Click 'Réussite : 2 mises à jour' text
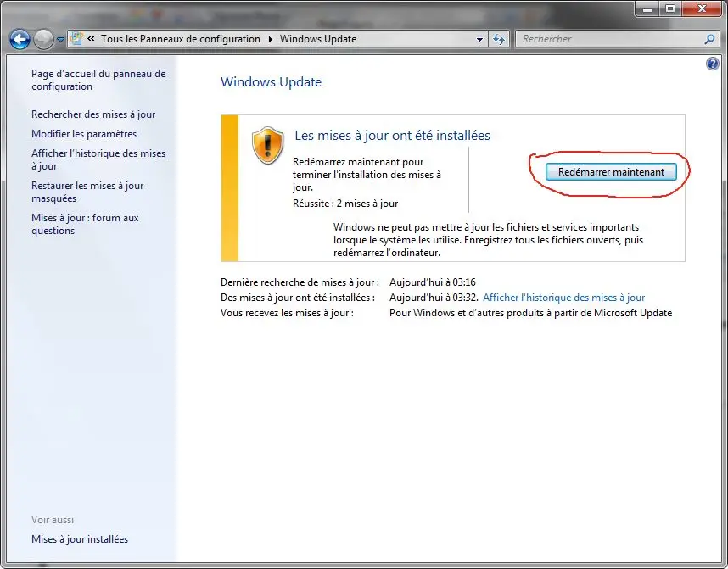Image resolution: width=728 pixels, height=569 pixels. 345,204
